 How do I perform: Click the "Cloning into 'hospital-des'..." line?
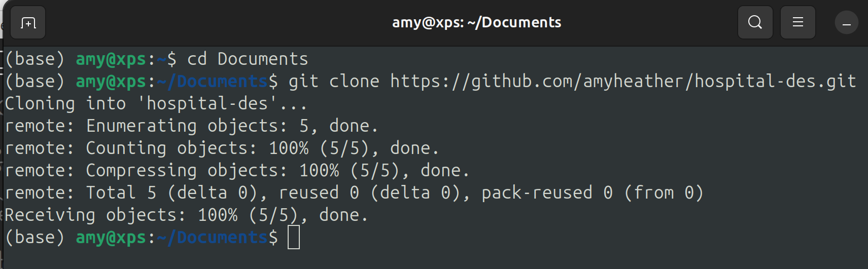156,104
